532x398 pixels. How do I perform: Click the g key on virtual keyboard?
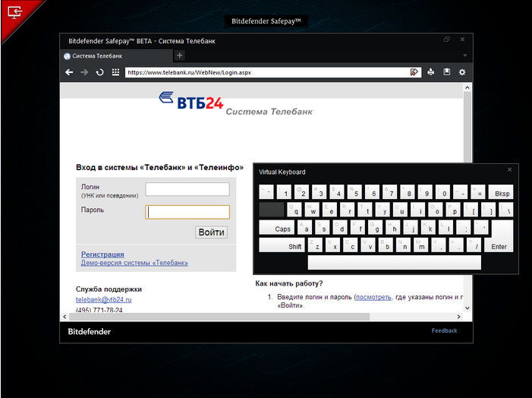375,228
